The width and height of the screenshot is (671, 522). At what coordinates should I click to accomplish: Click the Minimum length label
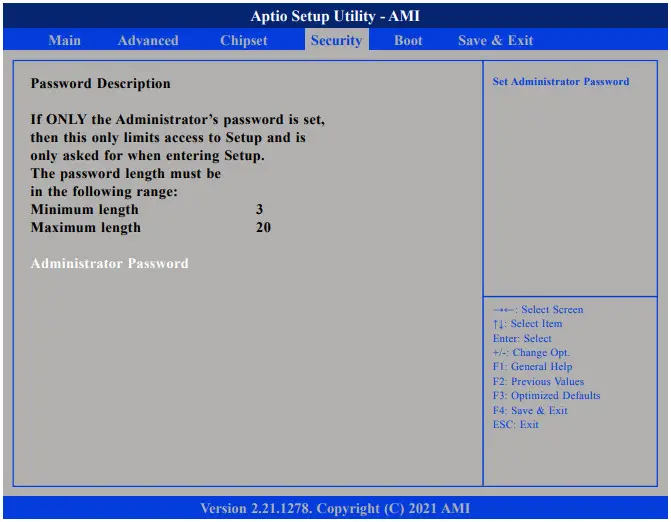85,210
